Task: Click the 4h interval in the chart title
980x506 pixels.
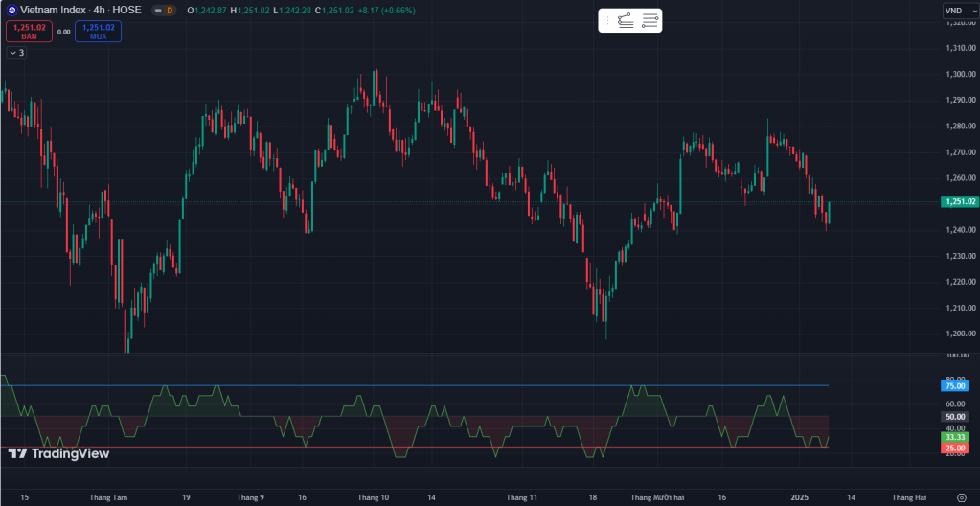Action: (x=100, y=11)
